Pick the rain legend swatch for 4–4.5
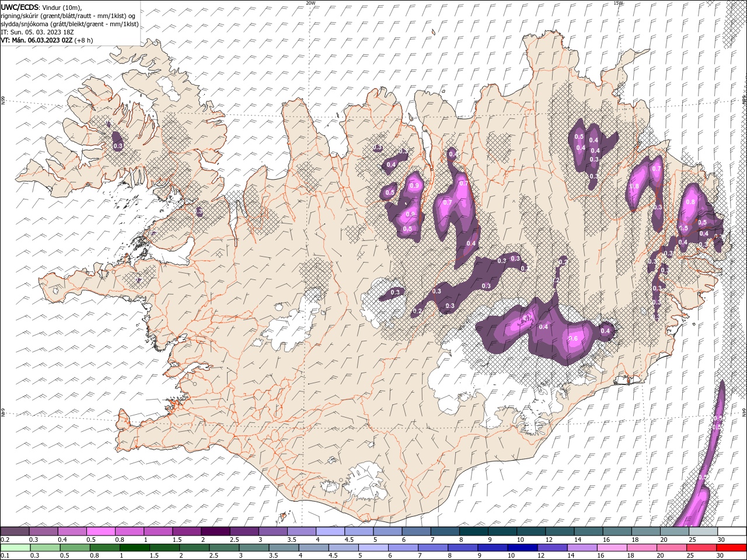747x560 pixels. [313, 547]
